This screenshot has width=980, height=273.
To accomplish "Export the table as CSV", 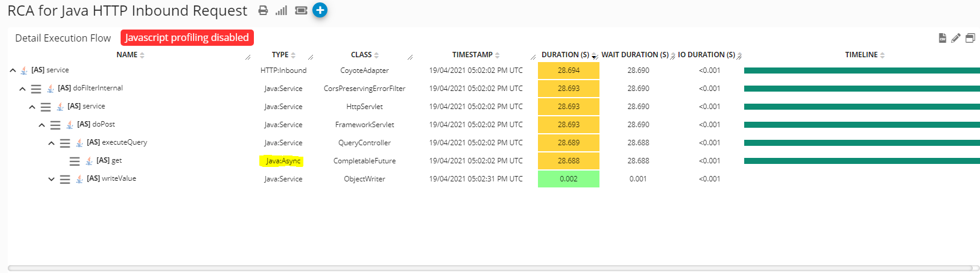I will click(942, 38).
